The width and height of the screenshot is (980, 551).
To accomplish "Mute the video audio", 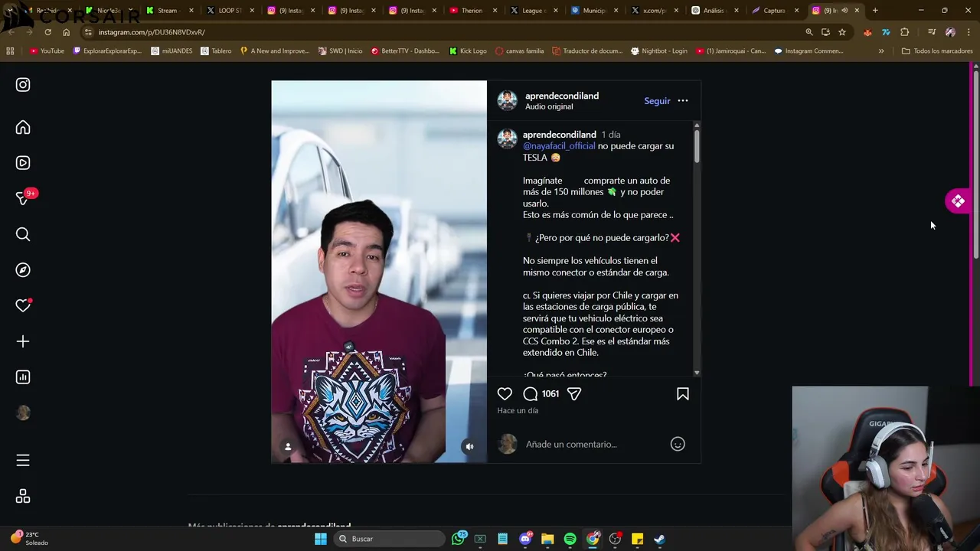I will click(469, 447).
